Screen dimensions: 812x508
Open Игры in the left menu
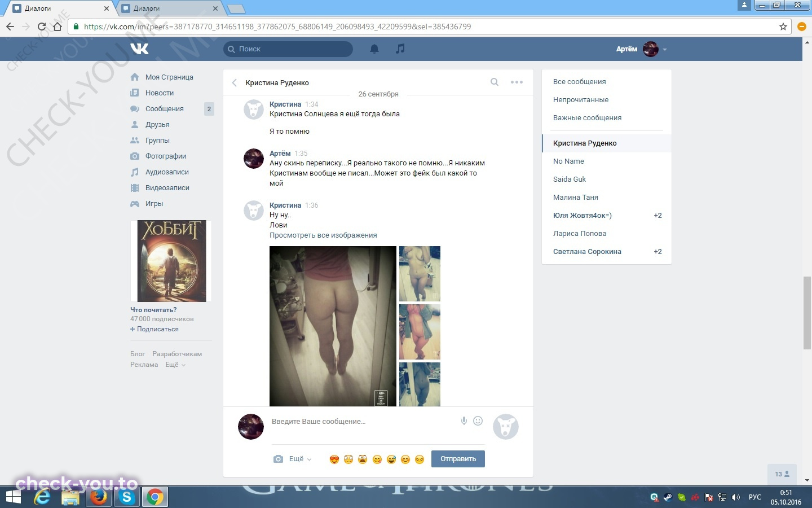(154, 204)
